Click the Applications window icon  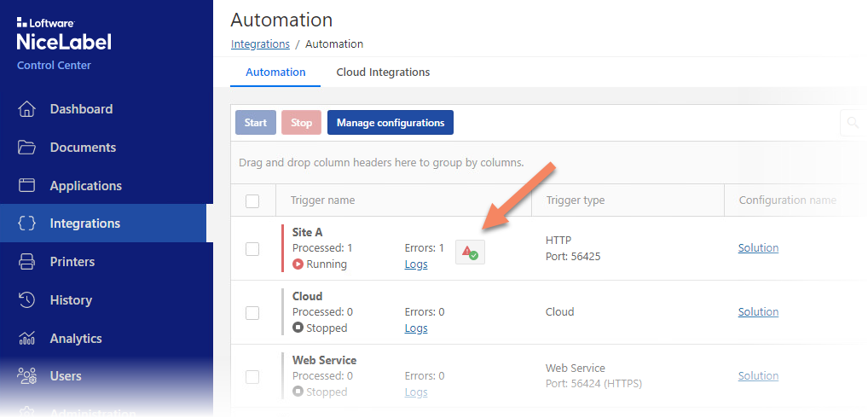tap(27, 186)
